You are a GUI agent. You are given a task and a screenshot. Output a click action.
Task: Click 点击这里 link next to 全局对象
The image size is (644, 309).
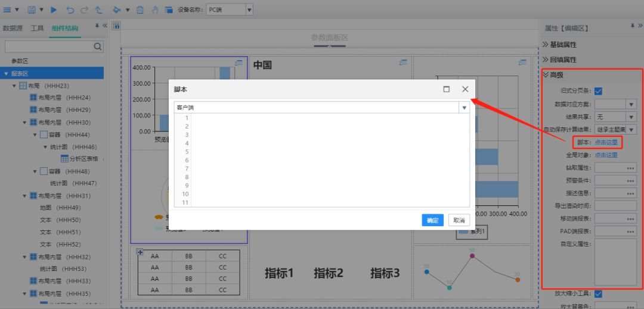(x=606, y=155)
